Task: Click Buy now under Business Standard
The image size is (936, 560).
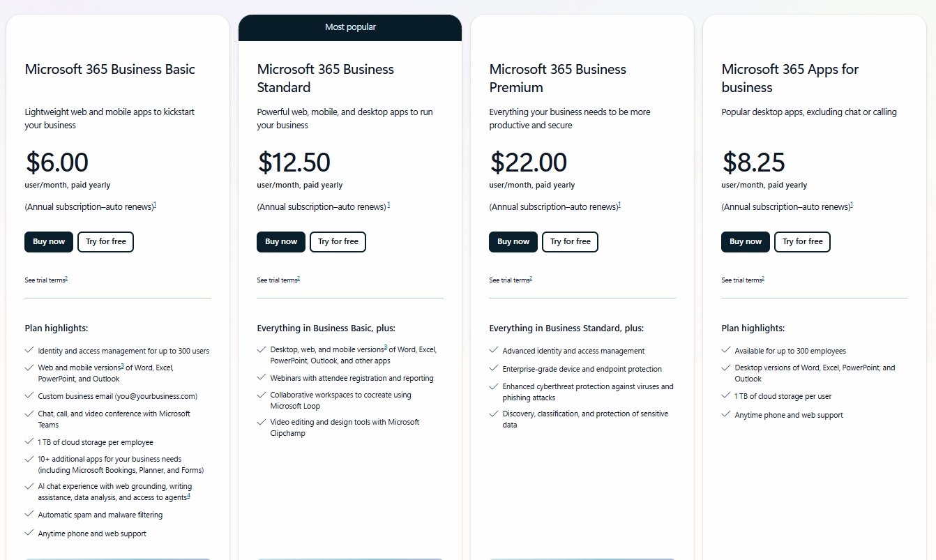Action: (x=280, y=241)
